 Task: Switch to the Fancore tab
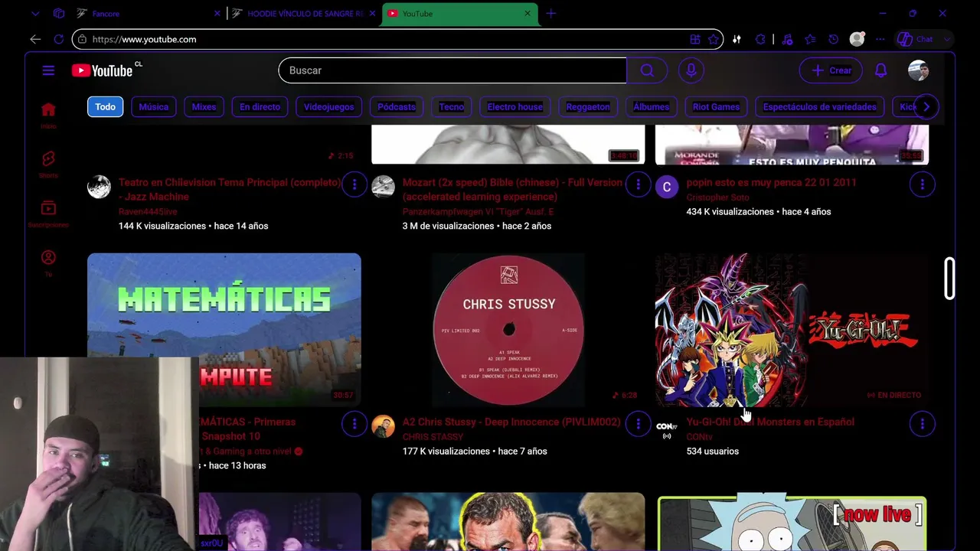coord(148,14)
